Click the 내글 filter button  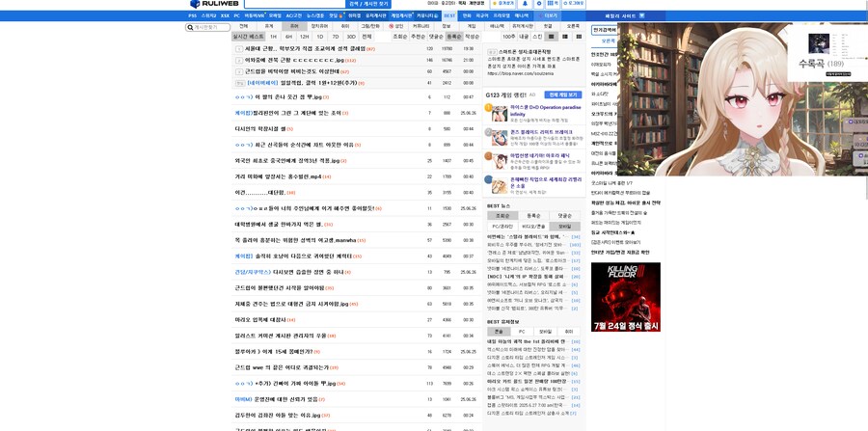click(523, 37)
